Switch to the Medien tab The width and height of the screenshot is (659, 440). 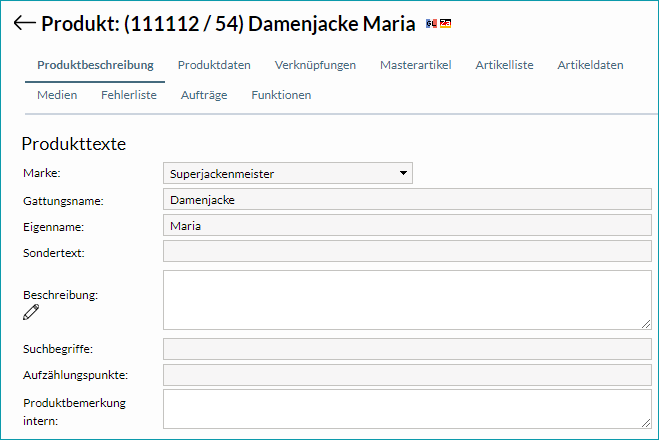pyautogui.click(x=57, y=95)
